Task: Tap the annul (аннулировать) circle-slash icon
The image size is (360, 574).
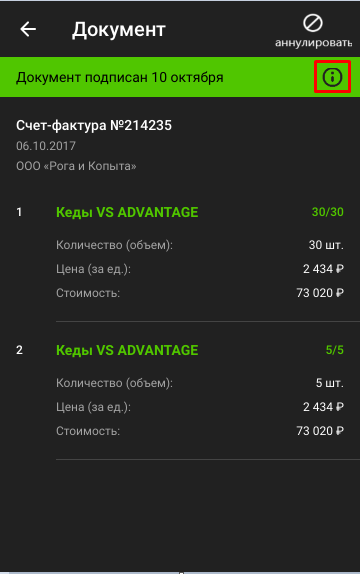Action: [x=313, y=23]
